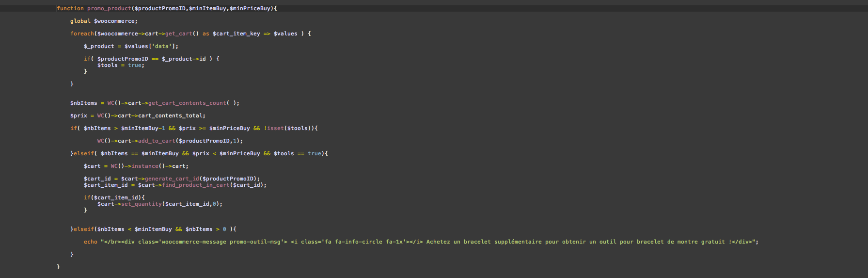Click generate_cart_id method name
Image resolution: width=868 pixels, height=278 pixels.
point(172,179)
